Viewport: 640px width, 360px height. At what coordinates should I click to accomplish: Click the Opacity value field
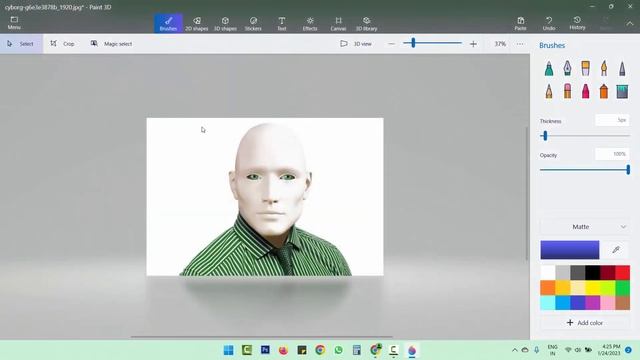(612, 154)
